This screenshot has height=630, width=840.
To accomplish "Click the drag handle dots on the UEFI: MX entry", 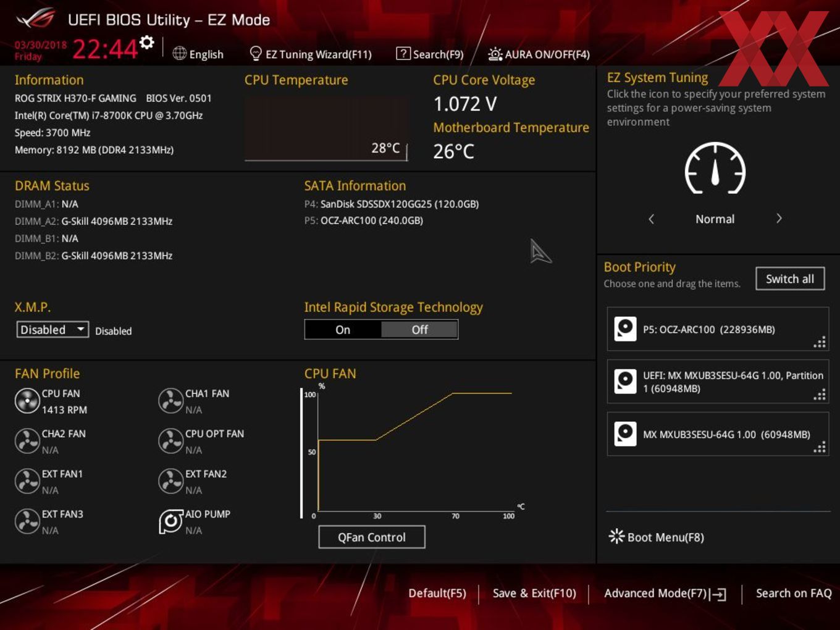I will point(820,395).
